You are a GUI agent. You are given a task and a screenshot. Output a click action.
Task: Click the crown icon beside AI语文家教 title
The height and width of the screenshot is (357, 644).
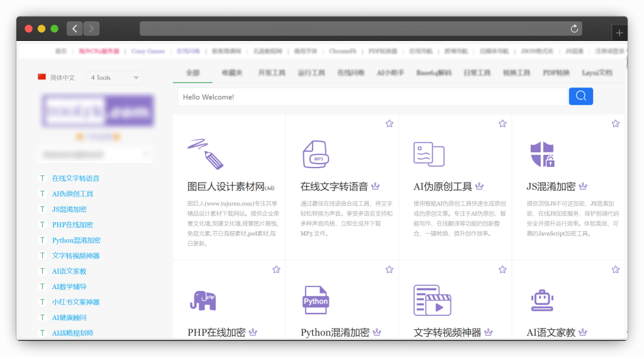coord(583,332)
